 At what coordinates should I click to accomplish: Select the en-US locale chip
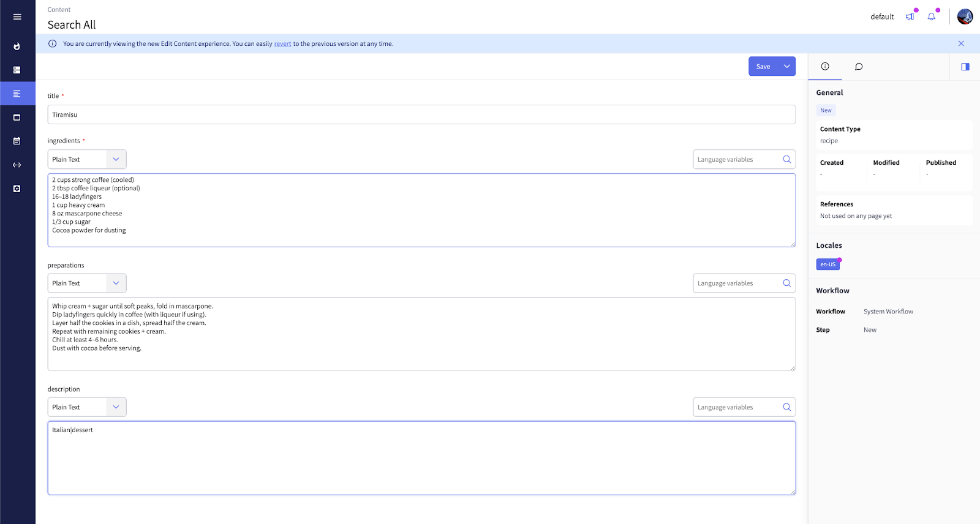(x=827, y=264)
